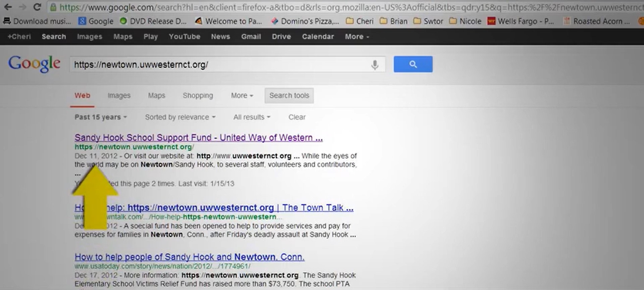Image resolution: width=644 pixels, height=290 pixels.
Task: Expand the More results tab dropdown
Action: (242, 96)
